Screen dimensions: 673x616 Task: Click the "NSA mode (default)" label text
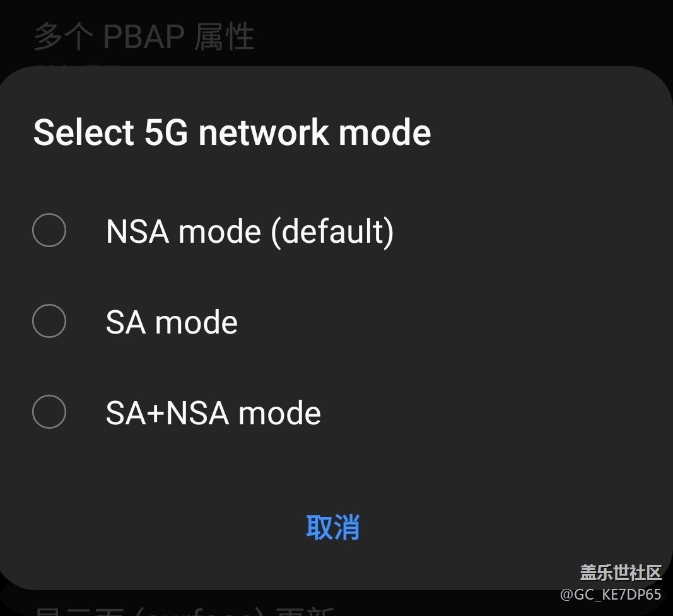[x=250, y=231]
